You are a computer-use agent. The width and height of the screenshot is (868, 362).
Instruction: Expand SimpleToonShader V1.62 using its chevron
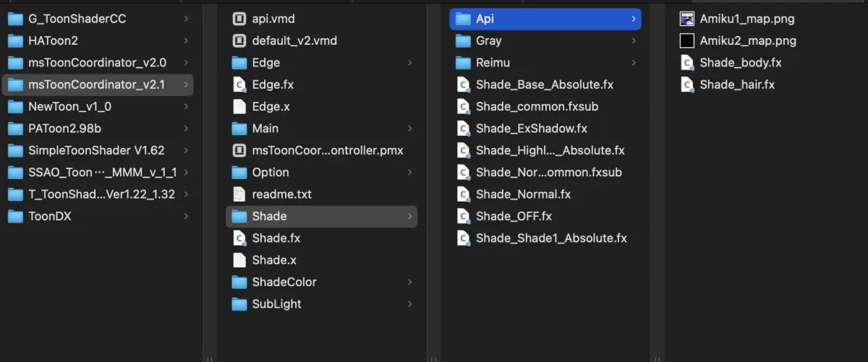[187, 150]
